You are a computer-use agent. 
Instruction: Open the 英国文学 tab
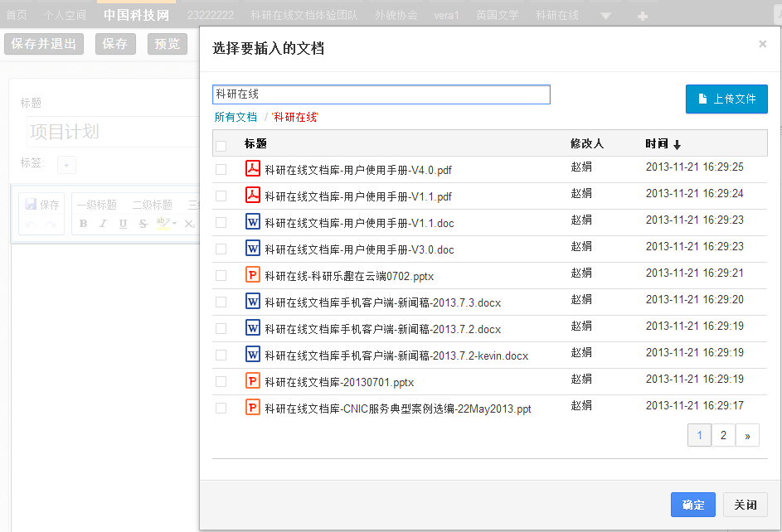(498, 15)
